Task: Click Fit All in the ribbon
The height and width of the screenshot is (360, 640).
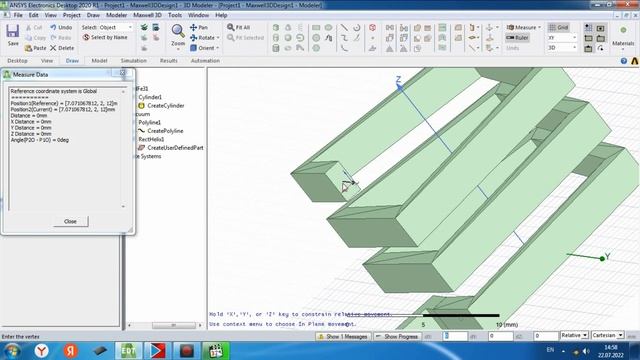Action: [x=238, y=27]
